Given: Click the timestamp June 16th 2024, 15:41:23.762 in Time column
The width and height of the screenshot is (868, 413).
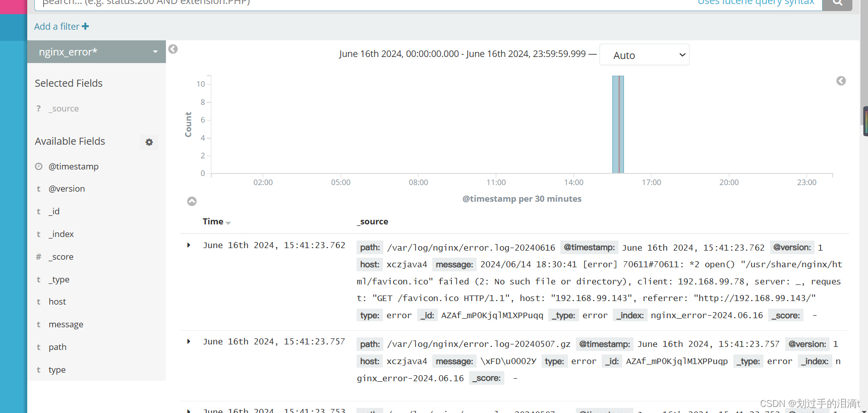Looking at the screenshot, I should pos(274,245).
